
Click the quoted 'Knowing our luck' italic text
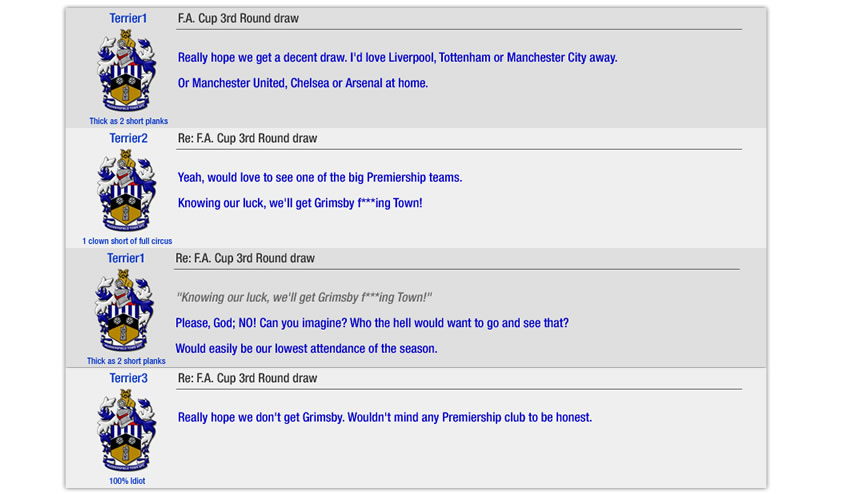[304, 297]
